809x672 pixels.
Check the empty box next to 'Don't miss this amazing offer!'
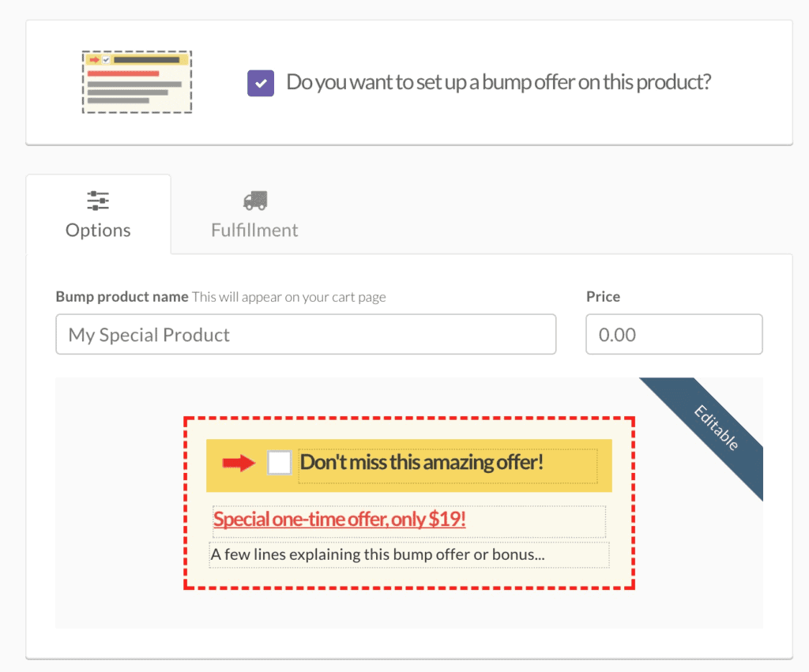(278, 462)
